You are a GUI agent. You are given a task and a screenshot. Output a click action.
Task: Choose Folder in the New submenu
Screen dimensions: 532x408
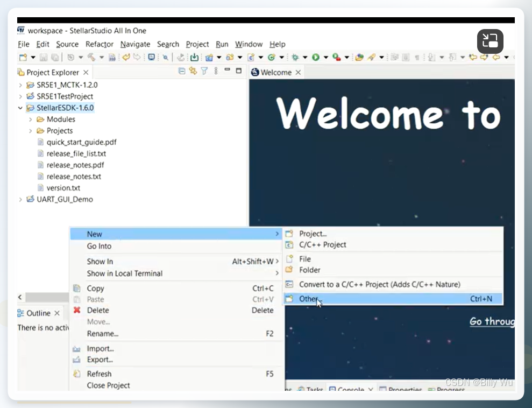pyautogui.click(x=393, y=270)
